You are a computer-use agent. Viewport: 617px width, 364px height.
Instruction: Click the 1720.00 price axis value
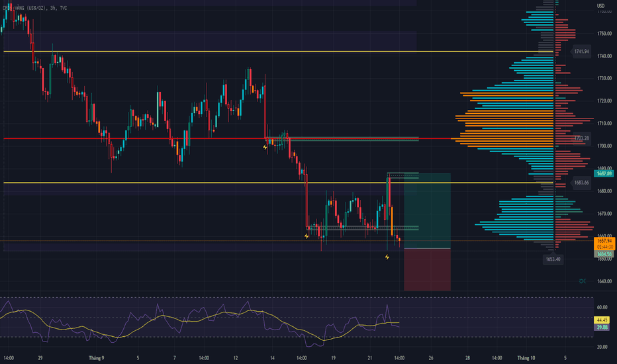pyautogui.click(x=604, y=101)
